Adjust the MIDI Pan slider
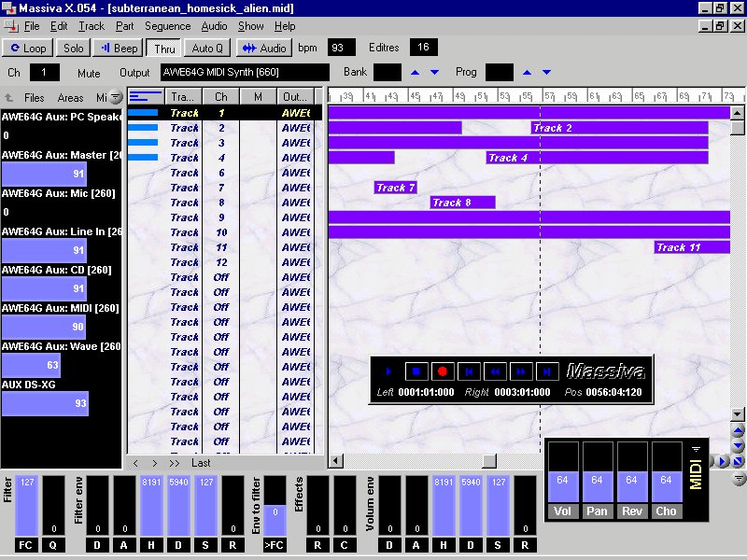 click(x=597, y=472)
